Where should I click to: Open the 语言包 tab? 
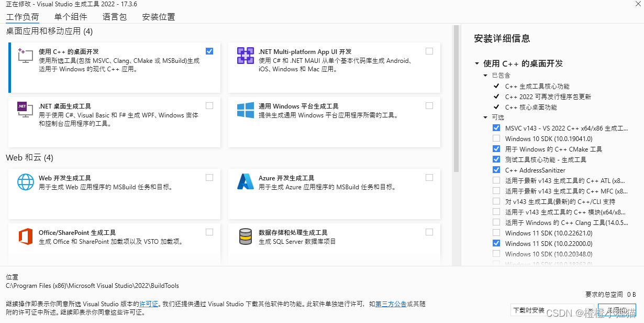115,17
